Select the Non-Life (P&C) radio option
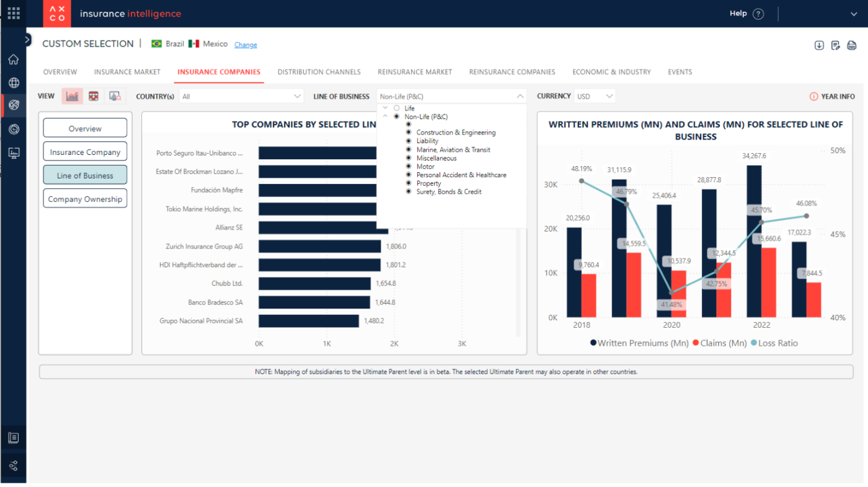This screenshot has width=868, height=487. pyautogui.click(x=397, y=116)
